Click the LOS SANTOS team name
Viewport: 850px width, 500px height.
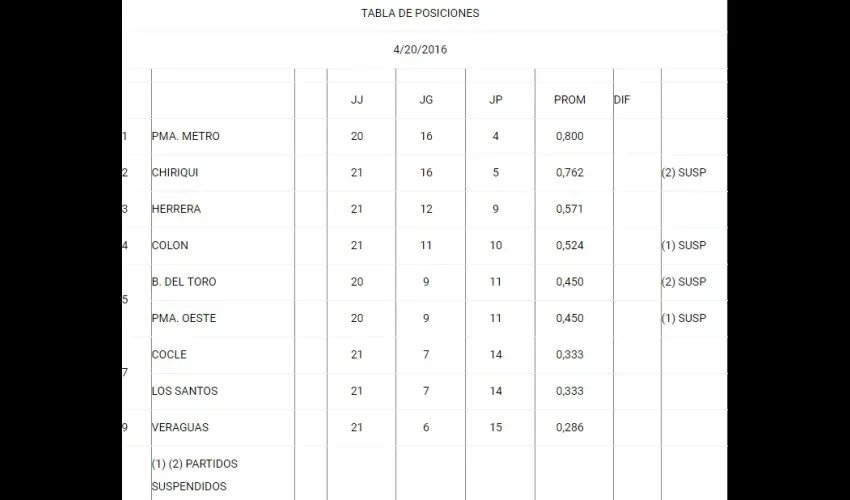pos(184,391)
